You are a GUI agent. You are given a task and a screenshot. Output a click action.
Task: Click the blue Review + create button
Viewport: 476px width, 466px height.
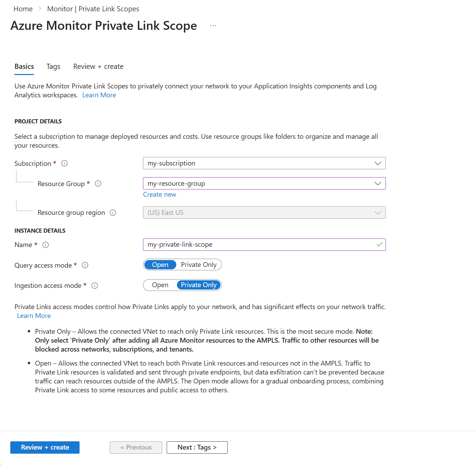pos(45,447)
